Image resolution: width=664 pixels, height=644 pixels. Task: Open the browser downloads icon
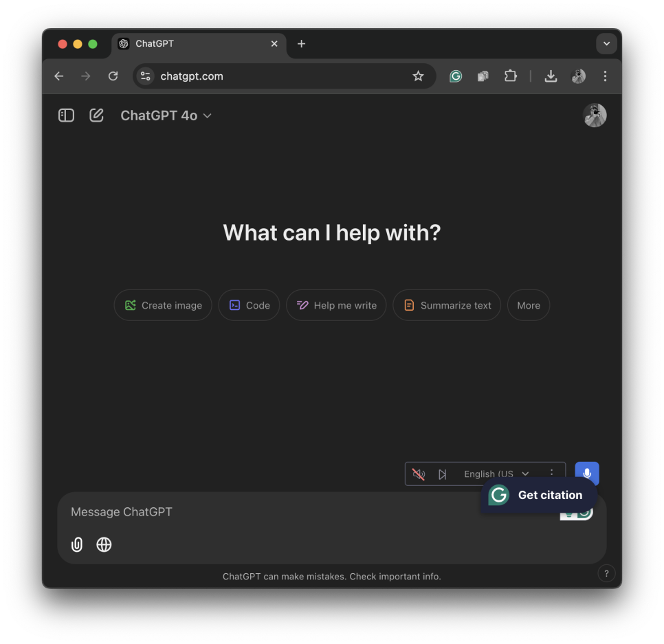click(551, 76)
